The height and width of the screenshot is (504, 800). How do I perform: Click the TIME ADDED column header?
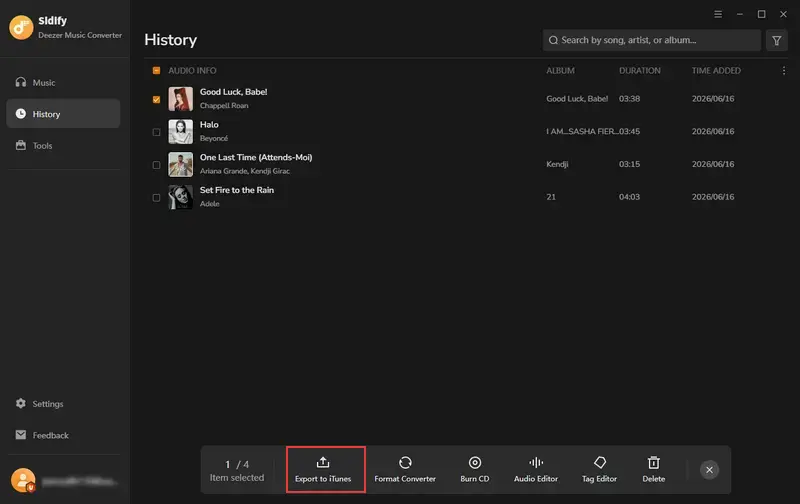point(716,70)
